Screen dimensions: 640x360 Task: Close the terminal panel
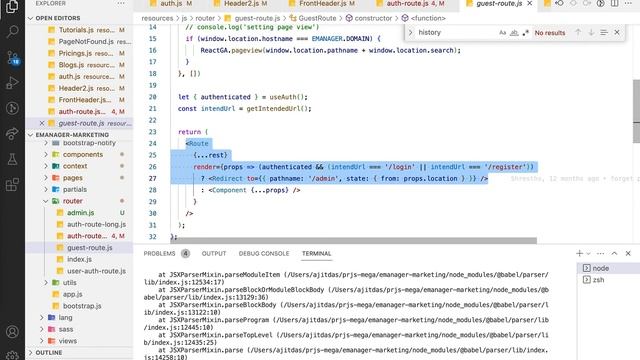pyautogui.click(x=628, y=253)
